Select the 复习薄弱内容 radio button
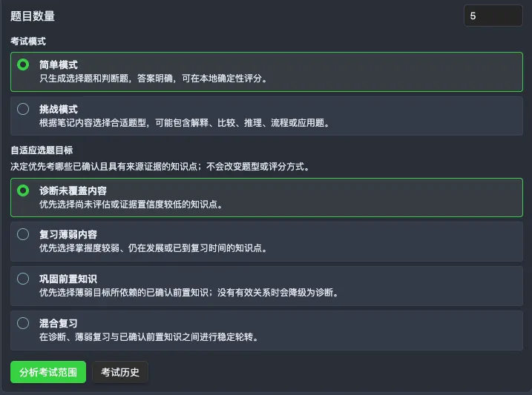Screen dimensions: 532x395 [x=23, y=234]
